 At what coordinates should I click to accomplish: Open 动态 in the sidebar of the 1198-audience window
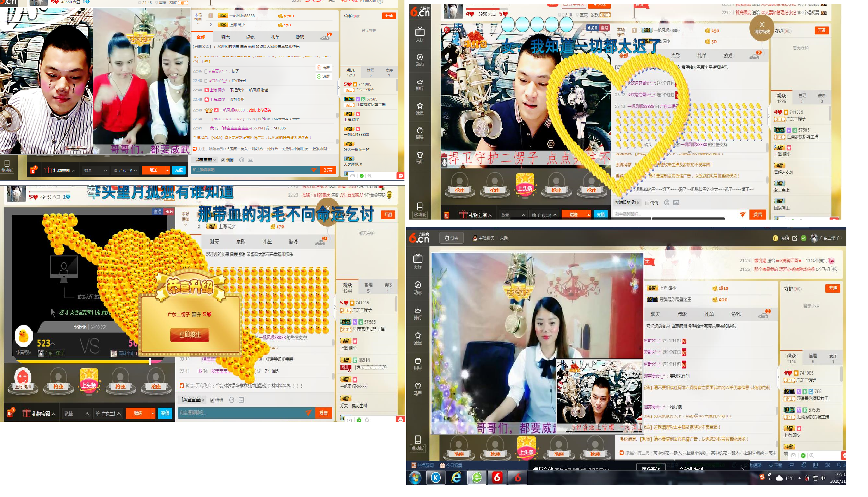[418, 287]
